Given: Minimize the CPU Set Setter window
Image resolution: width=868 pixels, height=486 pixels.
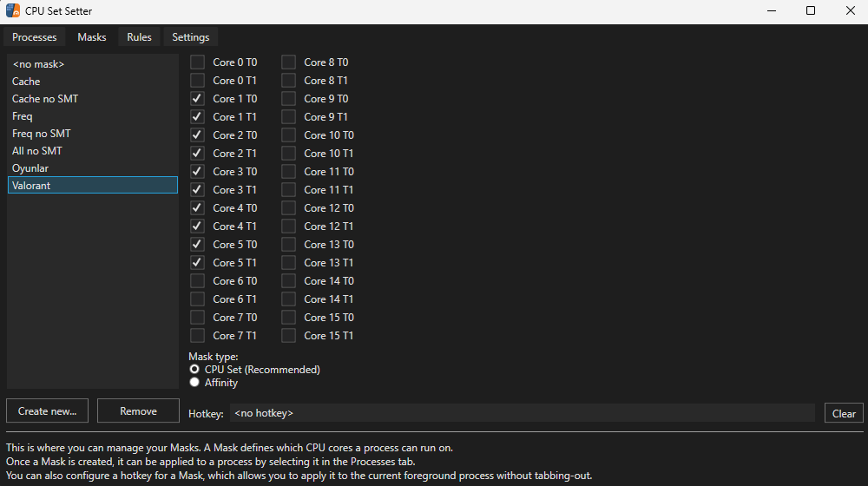Looking at the screenshot, I should pyautogui.click(x=771, y=11).
